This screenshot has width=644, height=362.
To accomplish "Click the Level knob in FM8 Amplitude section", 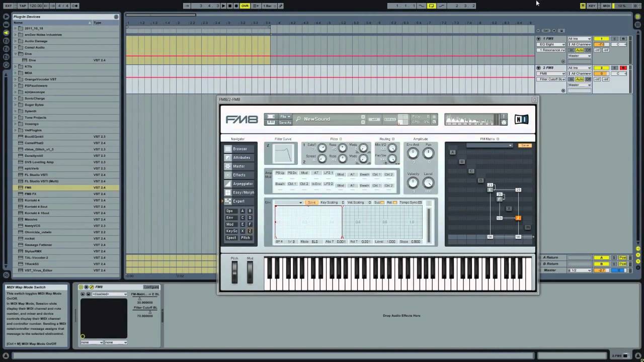I will click(429, 183).
